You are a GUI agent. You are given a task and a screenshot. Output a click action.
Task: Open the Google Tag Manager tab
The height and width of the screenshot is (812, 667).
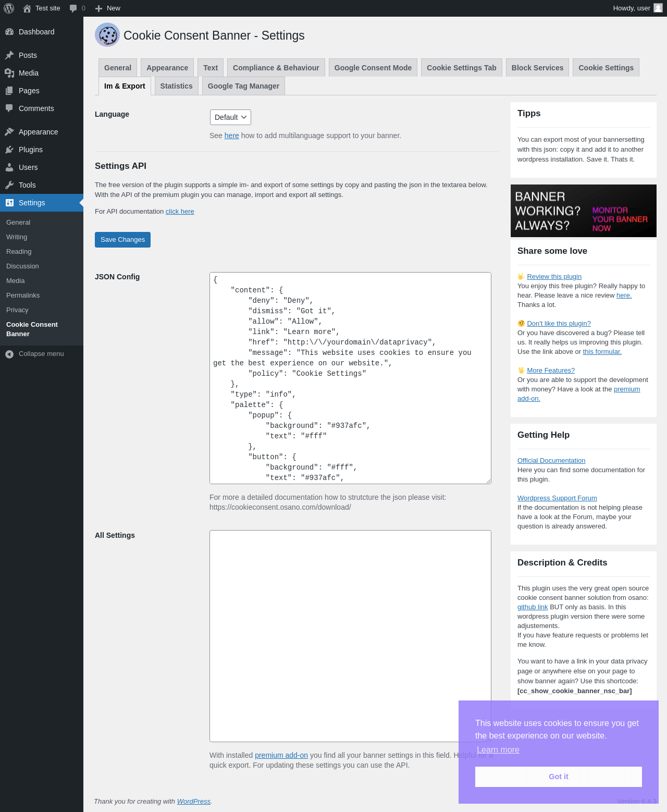(243, 86)
